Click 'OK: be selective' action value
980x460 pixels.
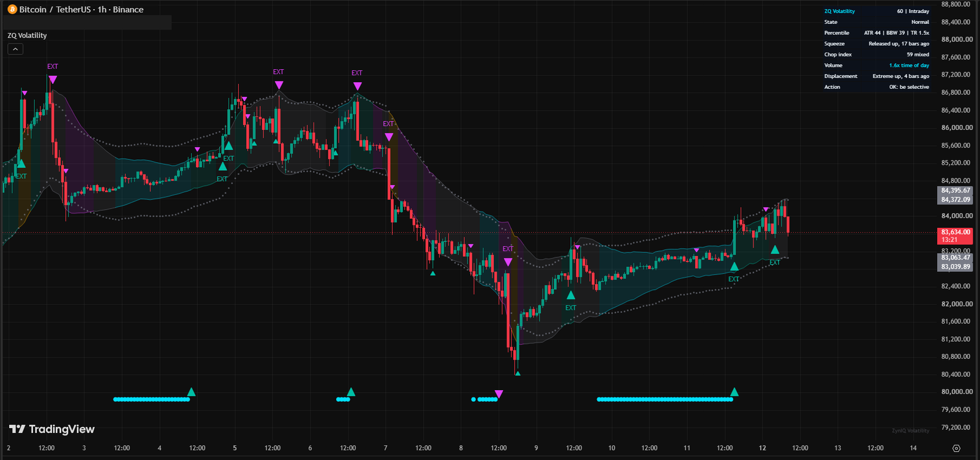click(x=909, y=87)
